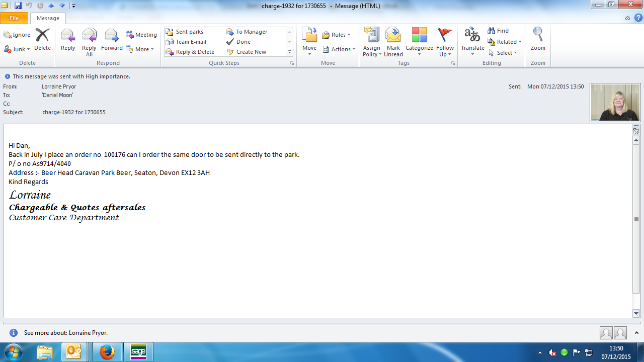Open the taskbar clock and date
The image size is (644, 362).
[x=616, y=352]
